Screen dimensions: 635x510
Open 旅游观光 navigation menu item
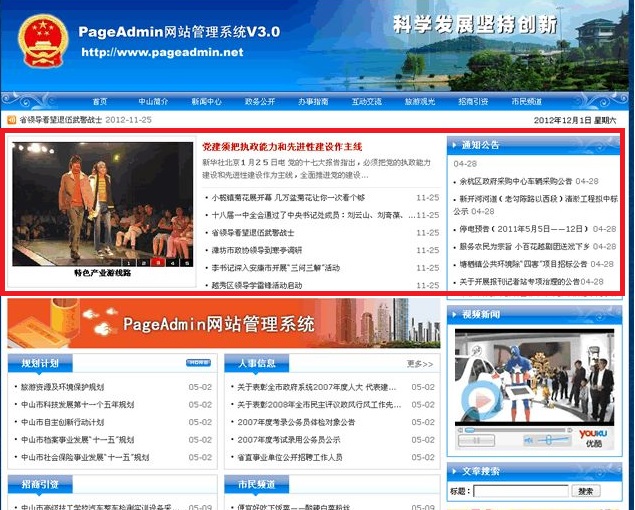pos(419,101)
